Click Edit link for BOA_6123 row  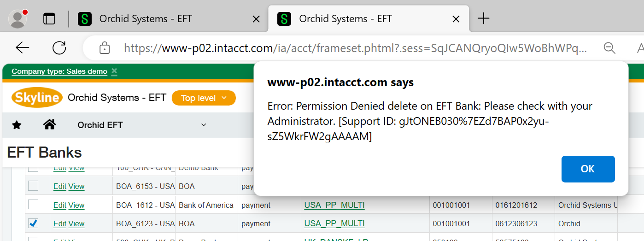(60, 224)
